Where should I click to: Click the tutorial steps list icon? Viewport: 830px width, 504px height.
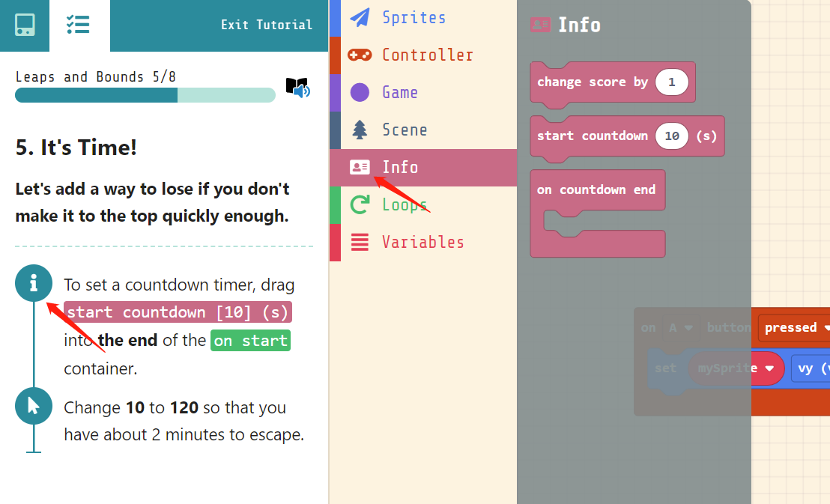(79, 23)
